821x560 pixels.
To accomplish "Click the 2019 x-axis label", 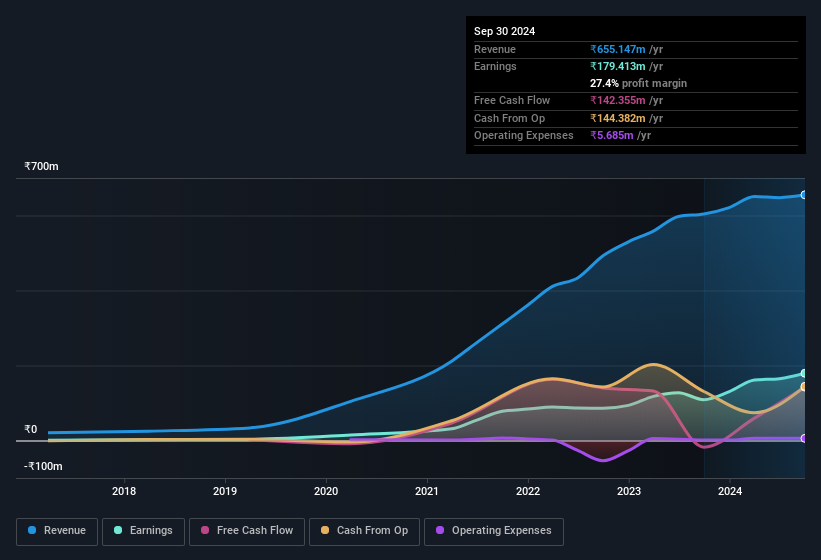I will point(225,491).
